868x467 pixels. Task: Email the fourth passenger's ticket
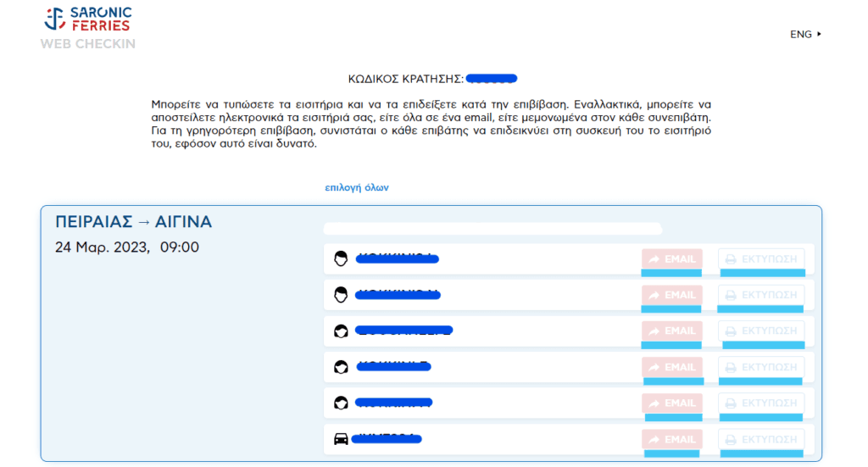tap(671, 367)
